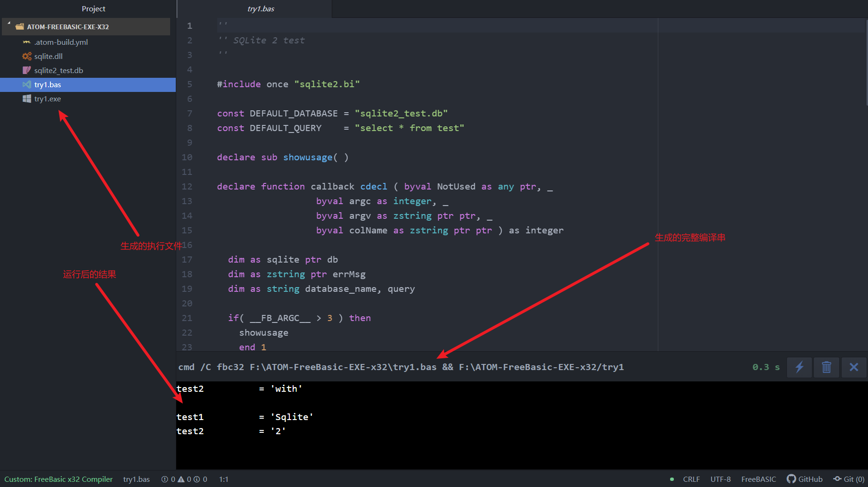The image size is (868, 487).
Task: Click __FB_ARGC__ on line 21
Action: coord(280,318)
